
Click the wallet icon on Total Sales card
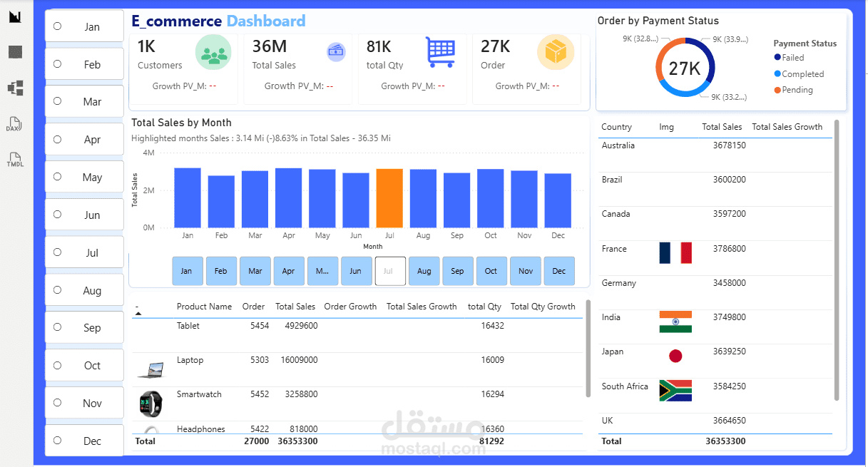click(335, 52)
